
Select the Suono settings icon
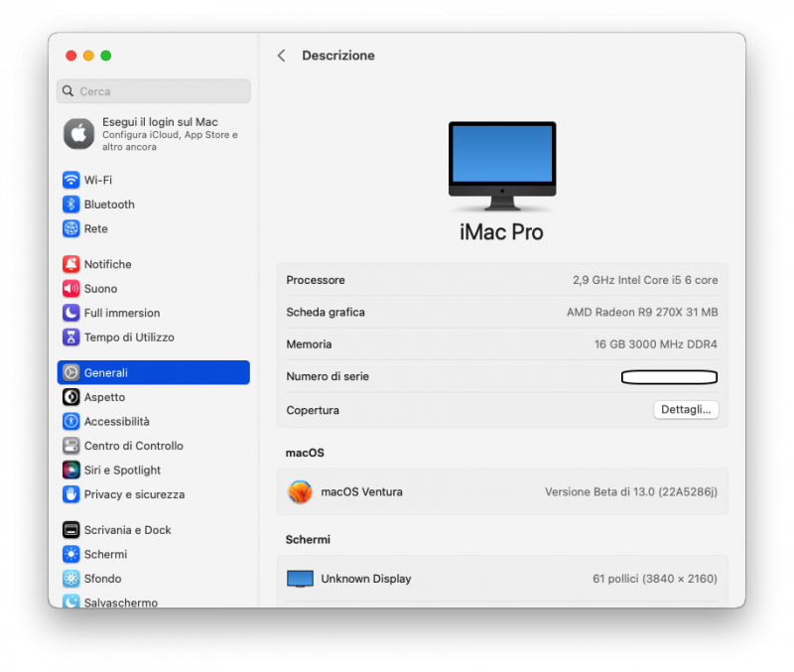point(70,288)
